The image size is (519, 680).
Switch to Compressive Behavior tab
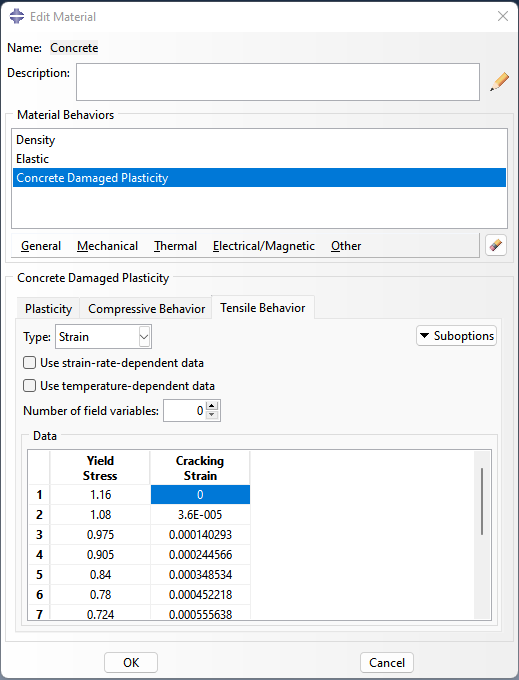coord(146,308)
